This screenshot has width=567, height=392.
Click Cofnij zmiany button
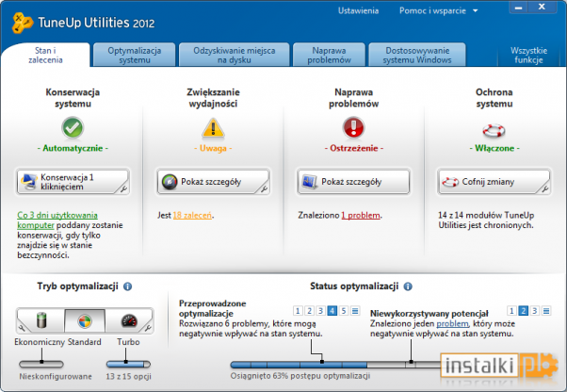pyautogui.click(x=494, y=182)
